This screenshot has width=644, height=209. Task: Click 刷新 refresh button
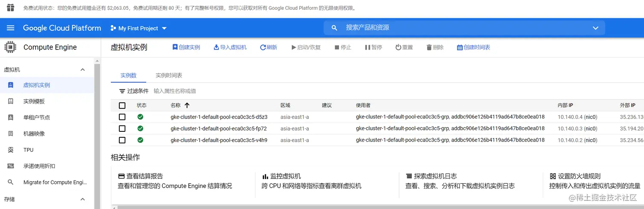pyautogui.click(x=269, y=47)
